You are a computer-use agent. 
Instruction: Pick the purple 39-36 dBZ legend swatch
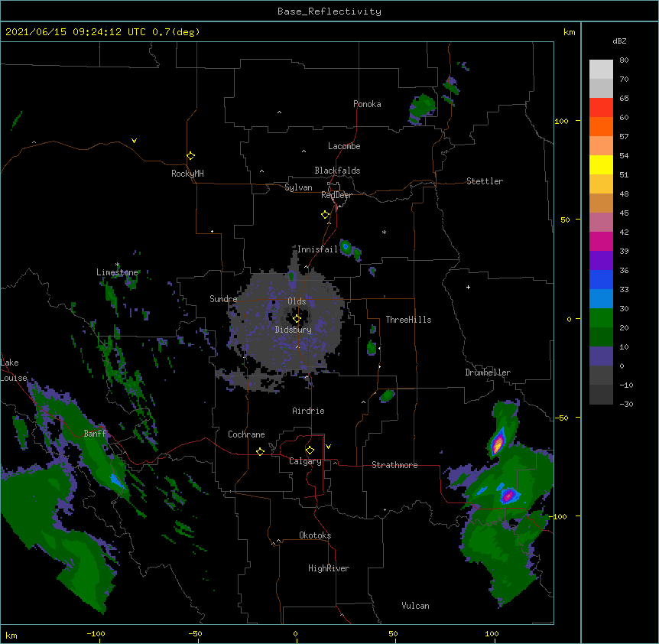(x=601, y=261)
